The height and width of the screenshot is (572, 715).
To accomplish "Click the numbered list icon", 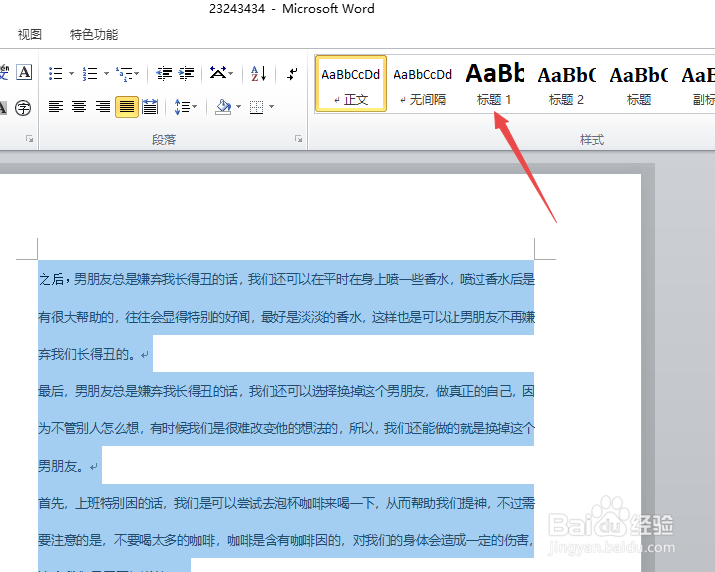I will tap(90, 73).
